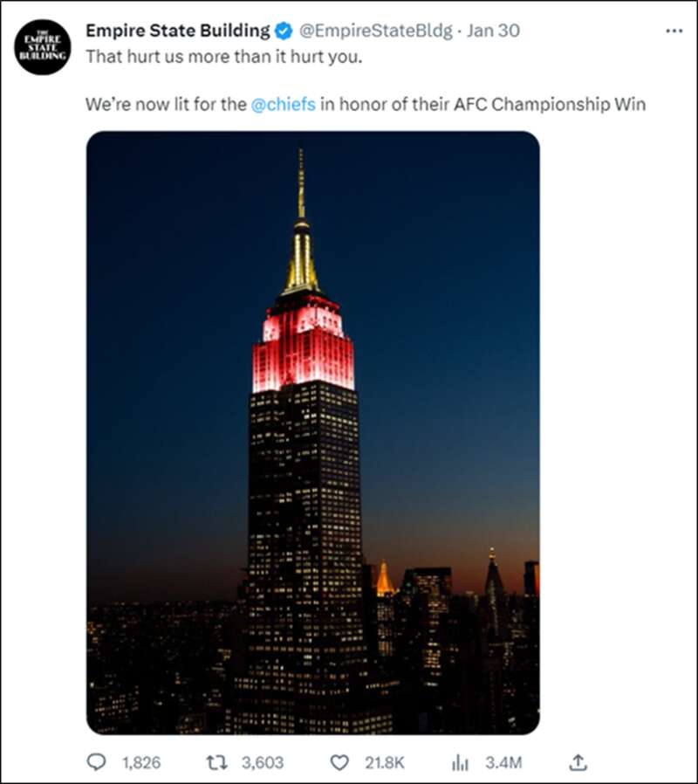Like the tweet with the heart icon

[339, 762]
